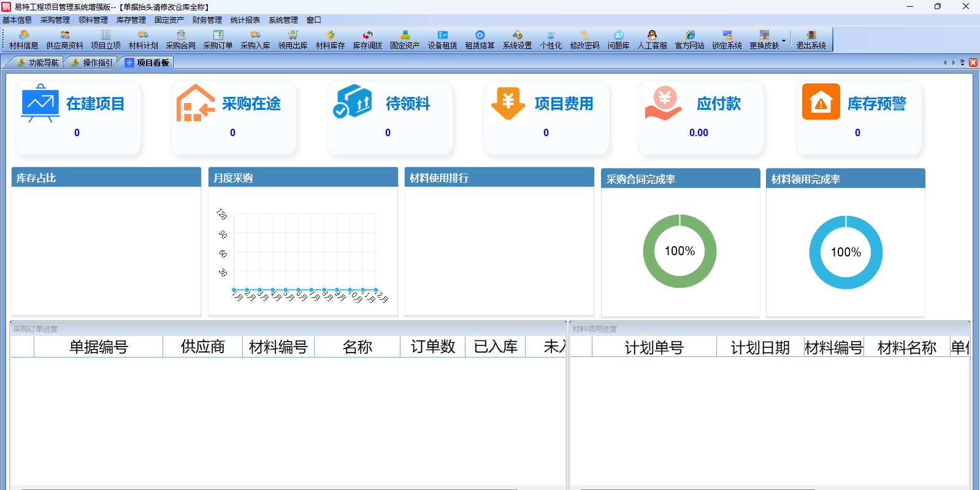Open the 库存预警 dashboard card

[859, 117]
